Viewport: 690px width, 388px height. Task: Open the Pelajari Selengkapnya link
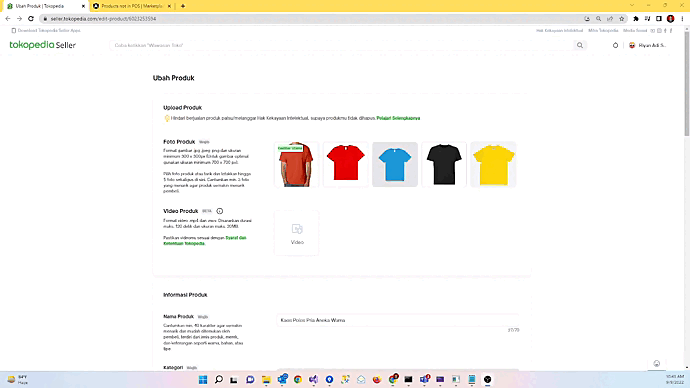[398, 118]
